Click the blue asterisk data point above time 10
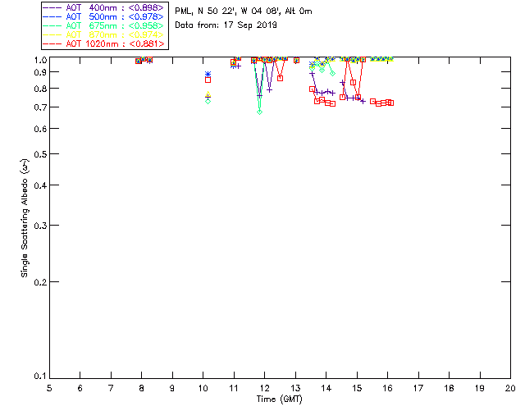 pyautogui.click(x=208, y=74)
